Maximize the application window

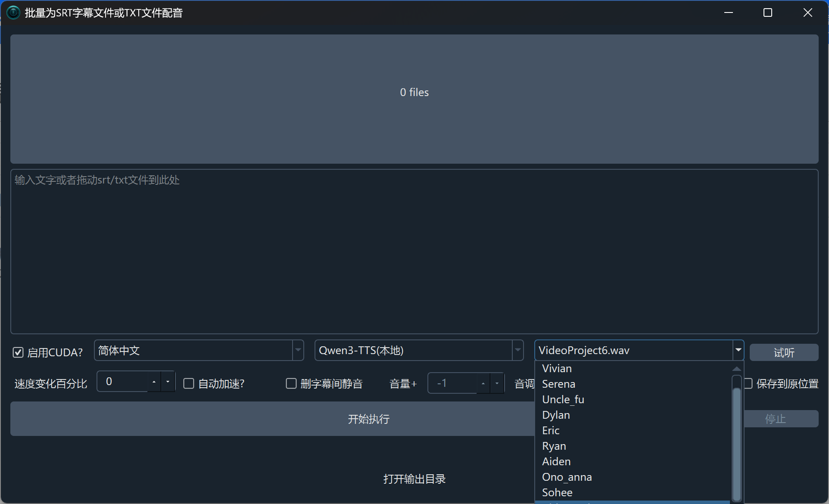(x=767, y=12)
